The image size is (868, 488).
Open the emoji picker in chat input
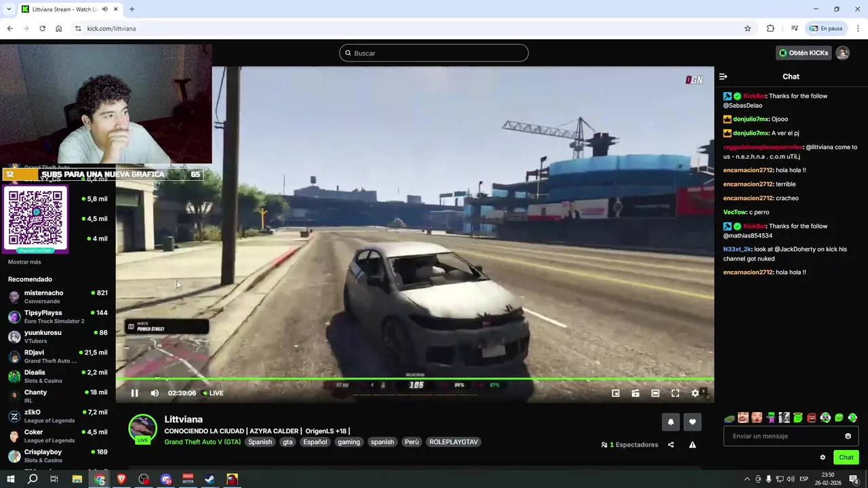[x=848, y=436]
